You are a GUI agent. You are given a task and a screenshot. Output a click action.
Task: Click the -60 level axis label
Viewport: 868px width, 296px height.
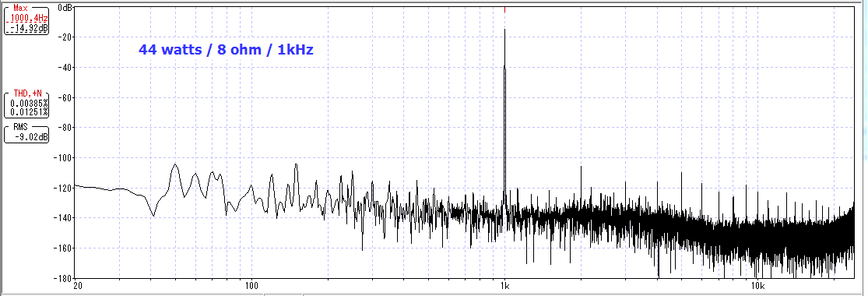65,97
